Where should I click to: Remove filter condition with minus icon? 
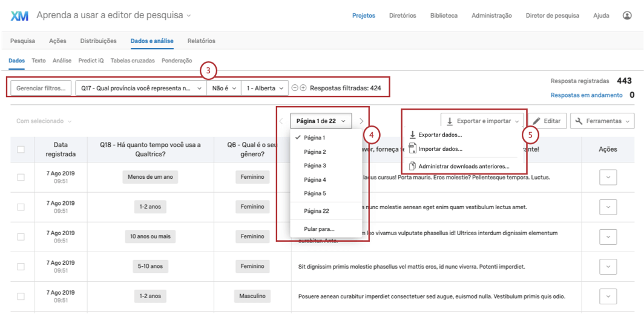pyautogui.click(x=295, y=88)
